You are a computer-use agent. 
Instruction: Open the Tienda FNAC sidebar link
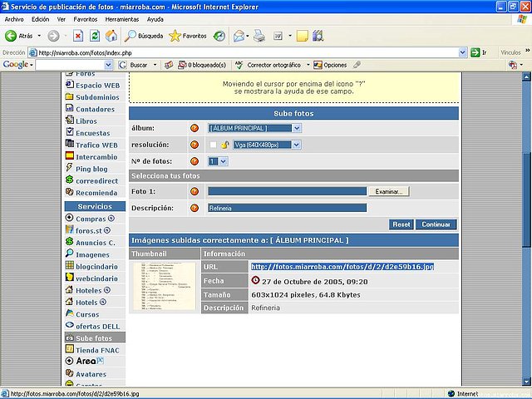97,350
